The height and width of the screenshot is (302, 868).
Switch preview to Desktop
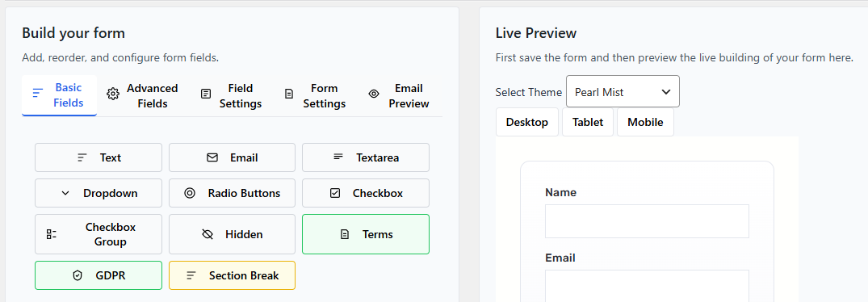click(527, 122)
